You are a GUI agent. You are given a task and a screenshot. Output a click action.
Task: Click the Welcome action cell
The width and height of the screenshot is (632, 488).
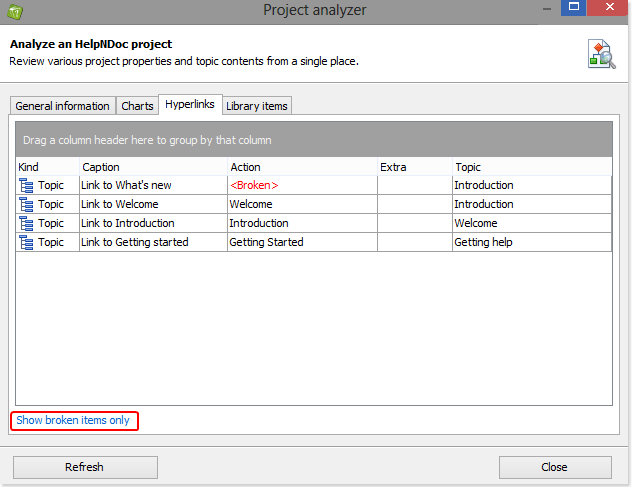[x=303, y=204]
